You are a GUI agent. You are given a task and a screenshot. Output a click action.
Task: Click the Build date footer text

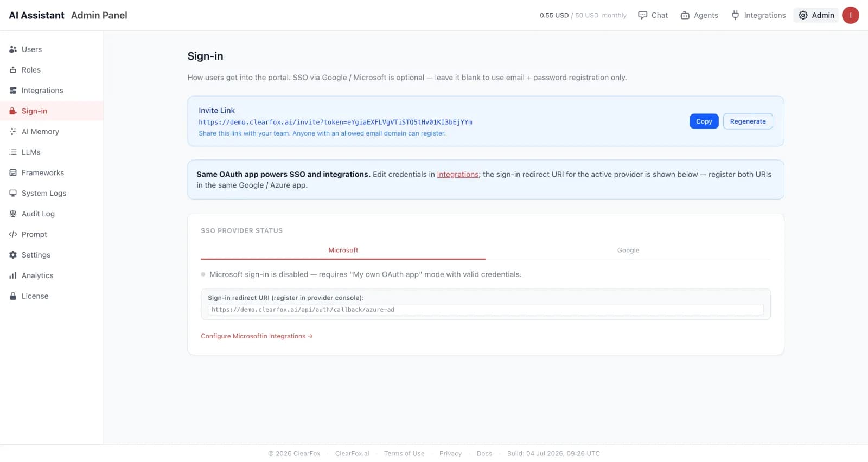pyautogui.click(x=553, y=454)
